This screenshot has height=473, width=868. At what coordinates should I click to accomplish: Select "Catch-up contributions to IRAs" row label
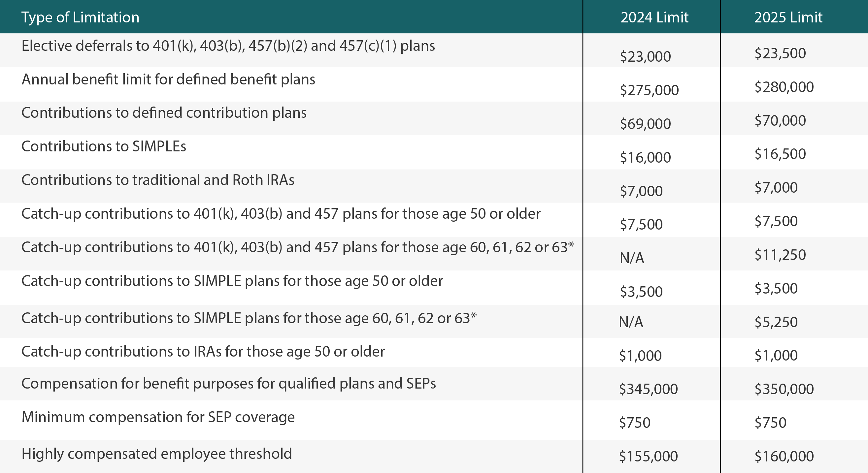(203, 352)
